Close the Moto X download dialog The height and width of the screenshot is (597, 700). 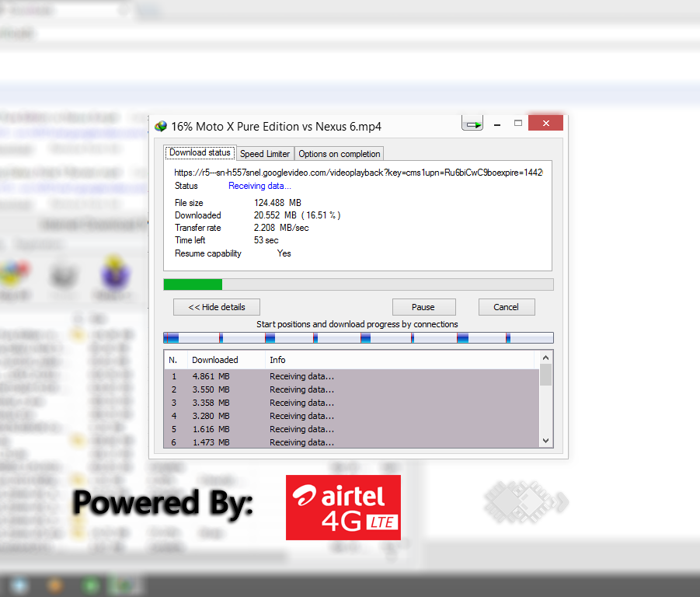click(x=545, y=123)
